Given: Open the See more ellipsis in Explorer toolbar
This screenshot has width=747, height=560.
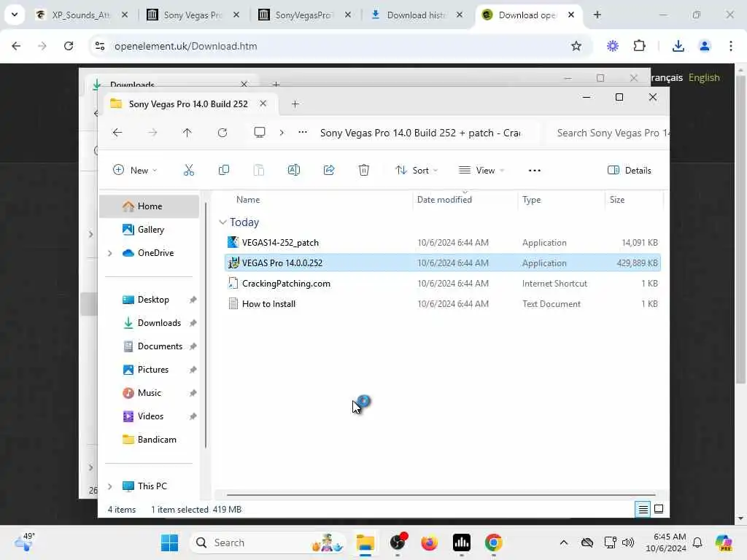Looking at the screenshot, I should (535, 171).
